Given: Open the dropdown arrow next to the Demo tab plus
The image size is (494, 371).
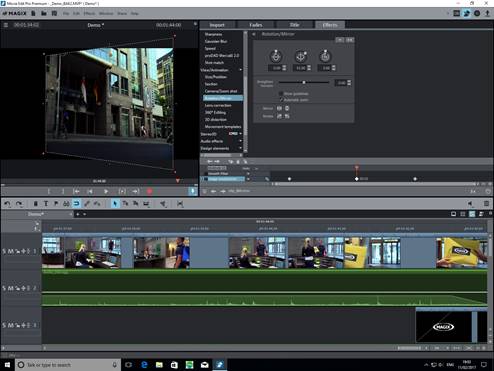Looking at the screenshot, I should tap(85, 214).
